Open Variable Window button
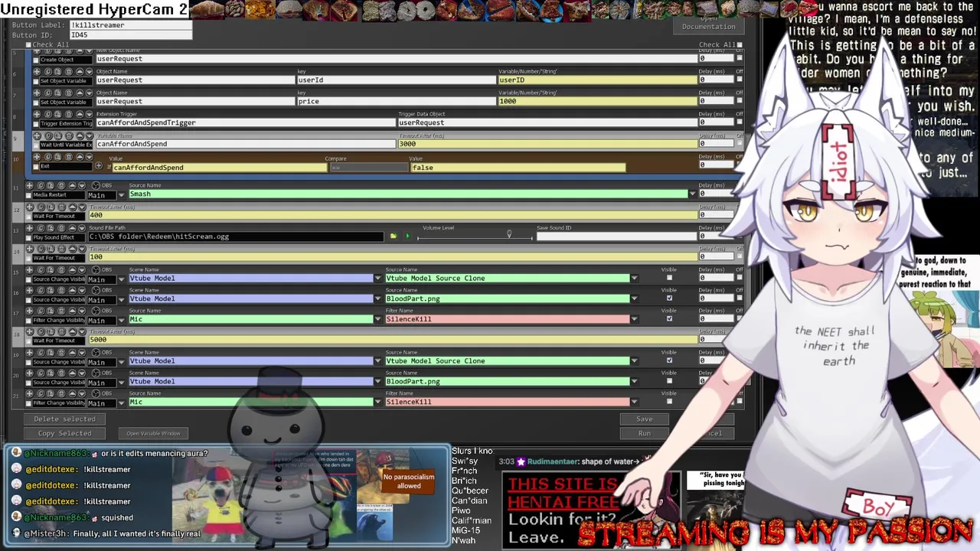 tap(153, 434)
